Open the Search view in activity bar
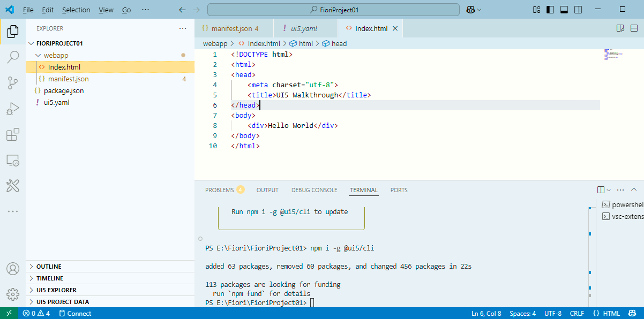Image resolution: width=644 pixels, height=319 pixels. (13, 57)
